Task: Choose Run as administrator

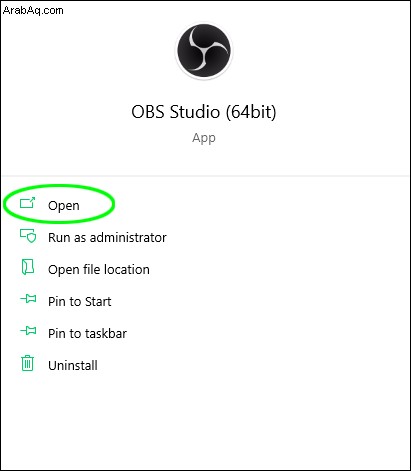Action: click(107, 238)
